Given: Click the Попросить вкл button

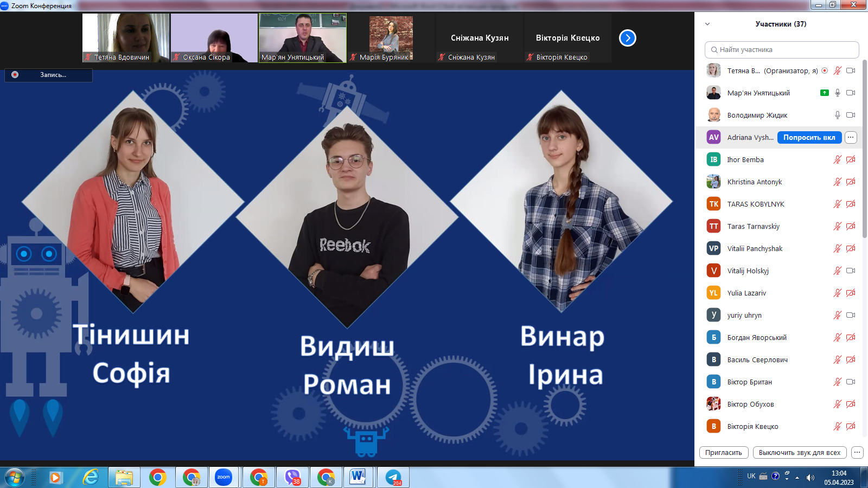Looking at the screenshot, I should [809, 137].
